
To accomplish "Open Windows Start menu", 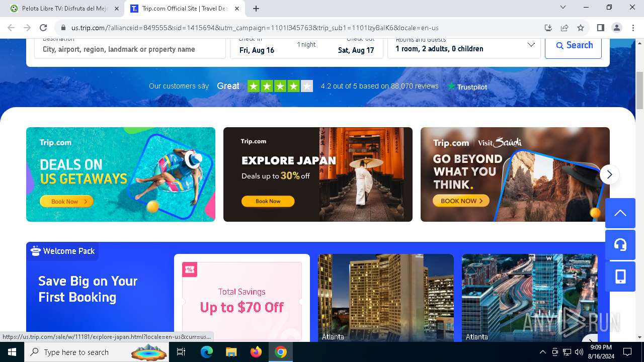I will tap(12, 352).
